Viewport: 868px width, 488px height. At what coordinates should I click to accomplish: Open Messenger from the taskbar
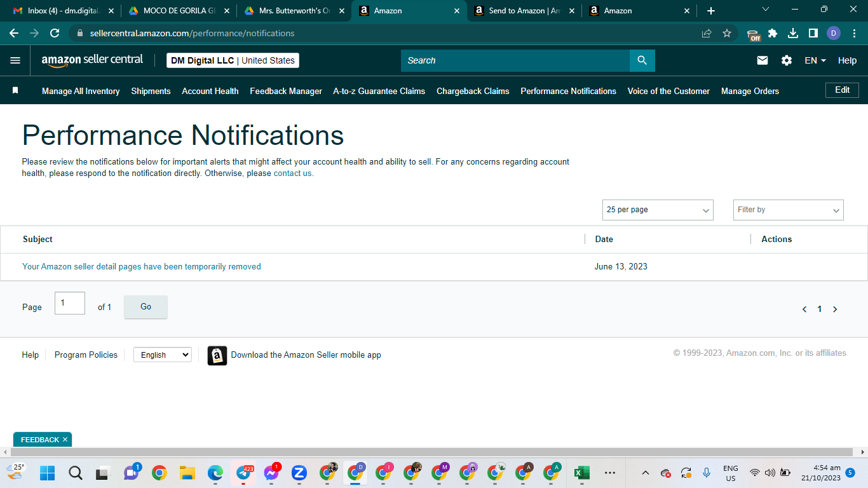click(x=271, y=473)
